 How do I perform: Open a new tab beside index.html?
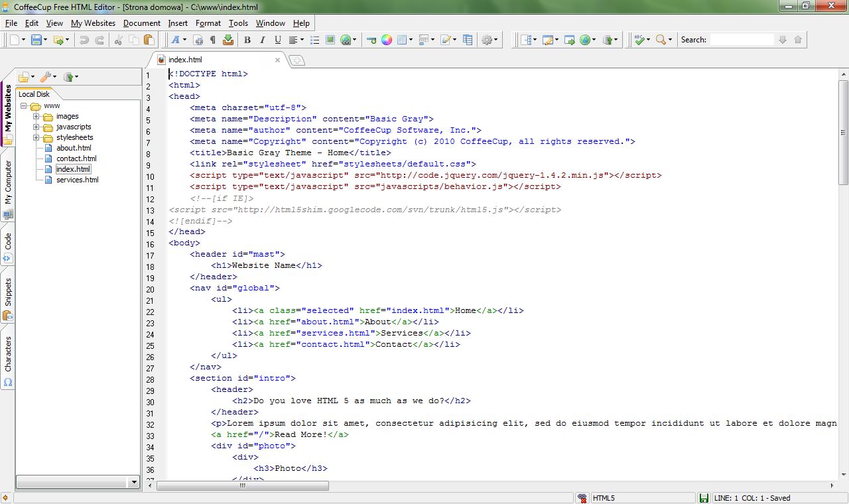pos(297,60)
